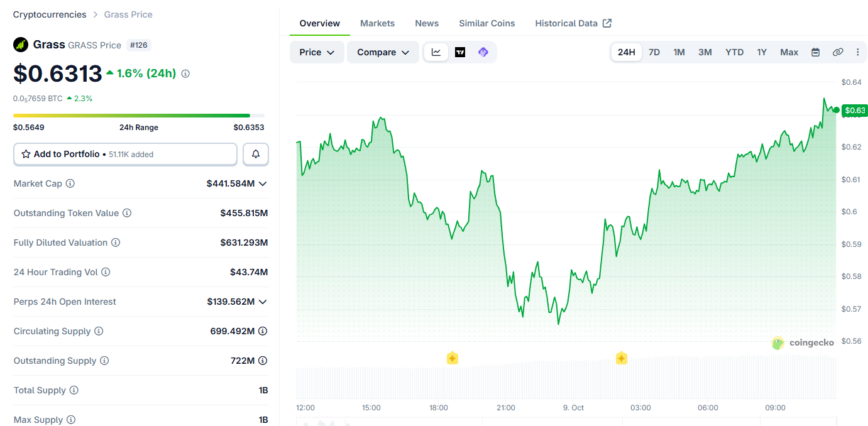Open the Max Supply info icon
Image resolution: width=868 pixels, height=426 pixels.
point(71,420)
